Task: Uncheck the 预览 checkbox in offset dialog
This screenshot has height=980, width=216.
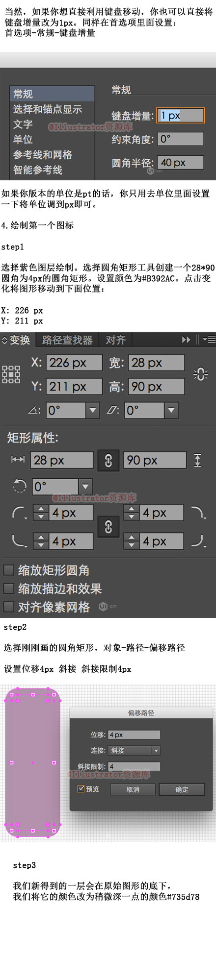Action: tap(81, 789)
